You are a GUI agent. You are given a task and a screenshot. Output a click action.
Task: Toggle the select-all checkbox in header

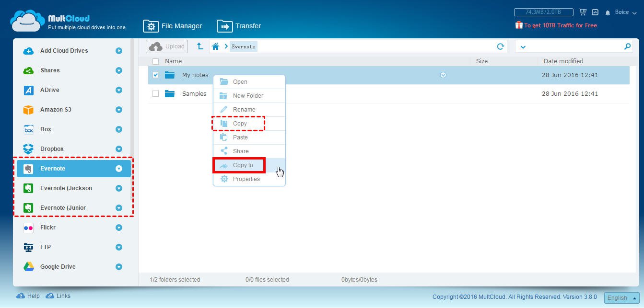tap(155, 61)
